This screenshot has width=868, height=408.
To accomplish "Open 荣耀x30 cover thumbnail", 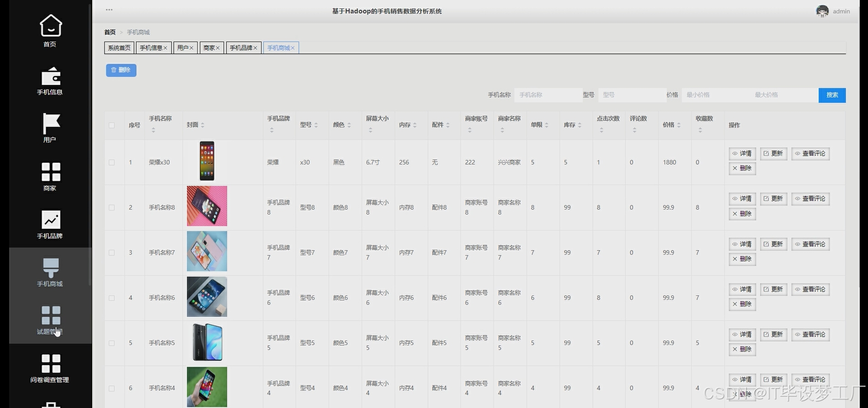I will 207,161.
